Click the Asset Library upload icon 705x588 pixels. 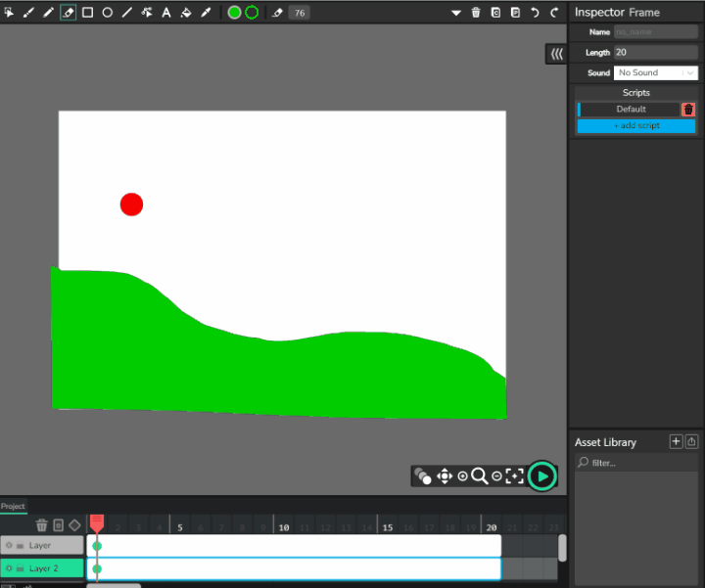pyautogui.click(x=691, y=442)
